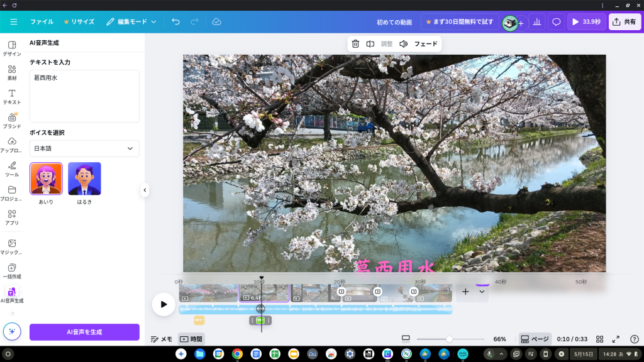
Task: Click the 共有 share button
Action: pos(625,21)
